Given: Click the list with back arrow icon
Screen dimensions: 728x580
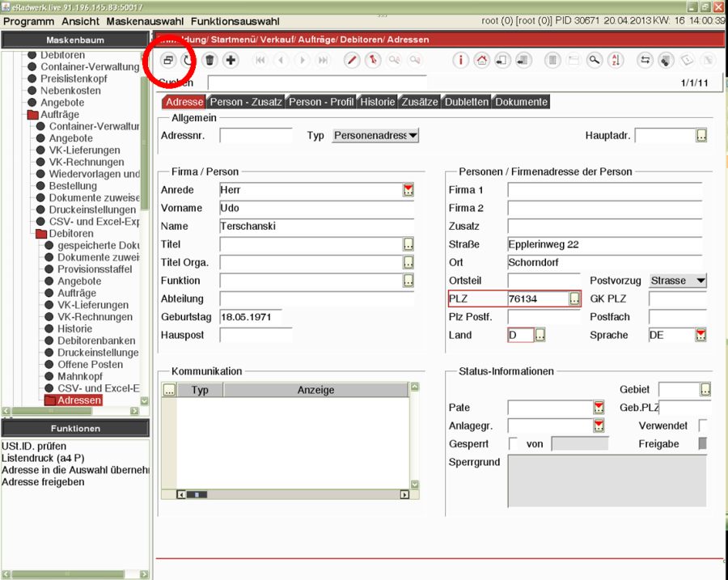Looking at the screenshot, I should (x=523, y=61).
